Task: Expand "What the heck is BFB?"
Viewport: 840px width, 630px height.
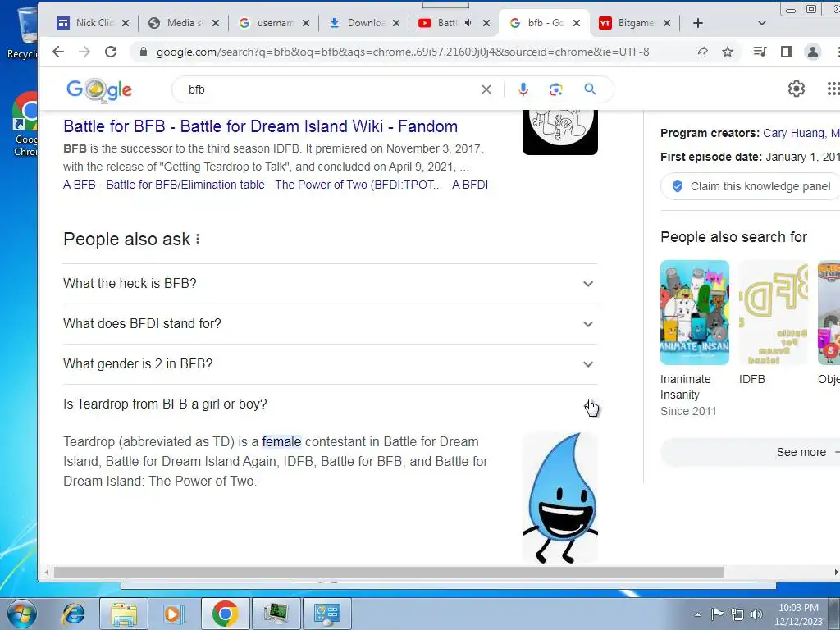Action: tap(330, 283)
